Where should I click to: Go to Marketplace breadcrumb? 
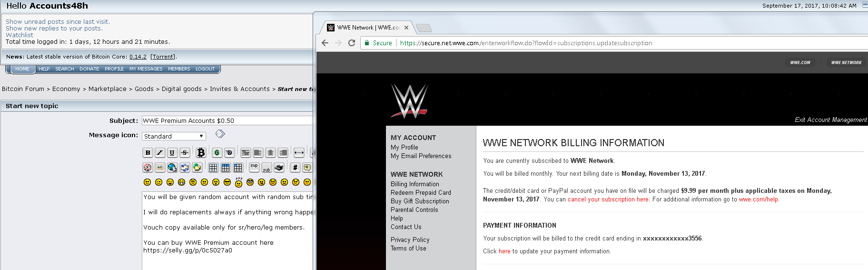pyautogui.click(x=108, y=89)
